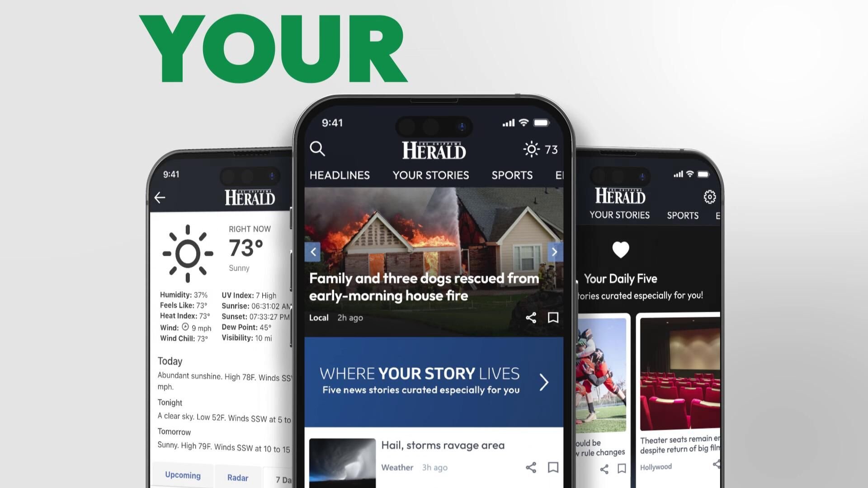Viewport: 868px width, 488px height.
Task: Tap the search icon in Herald app
Action: click(318, 149)
